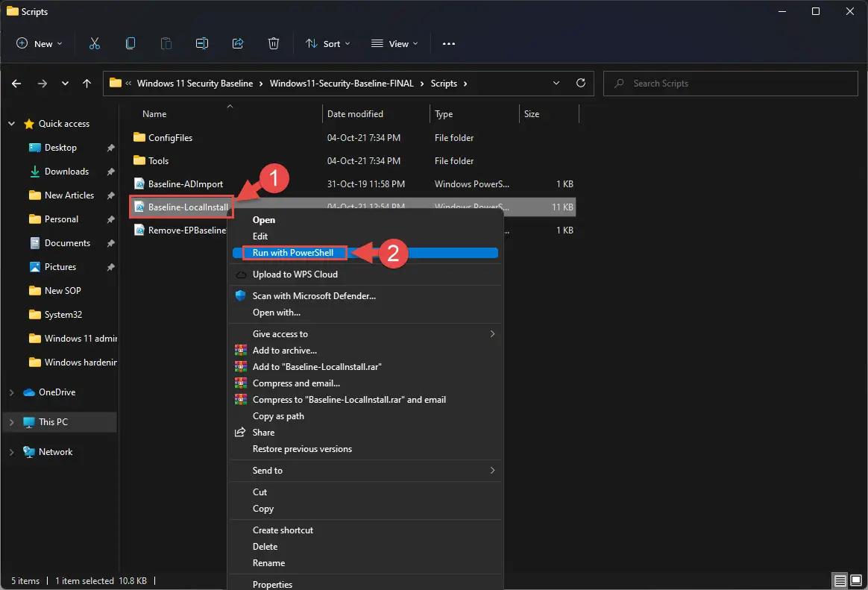The width and height of the screenshot is (868, 590).
Task: Go back with the left arrow
Action: point(16,84)
